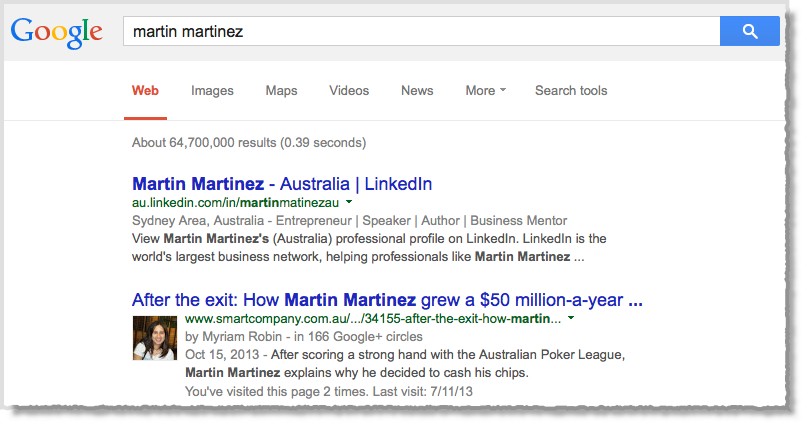The image size is (803, 423).
Task: Open the Videos tab
Action: [x=349, y=91]
